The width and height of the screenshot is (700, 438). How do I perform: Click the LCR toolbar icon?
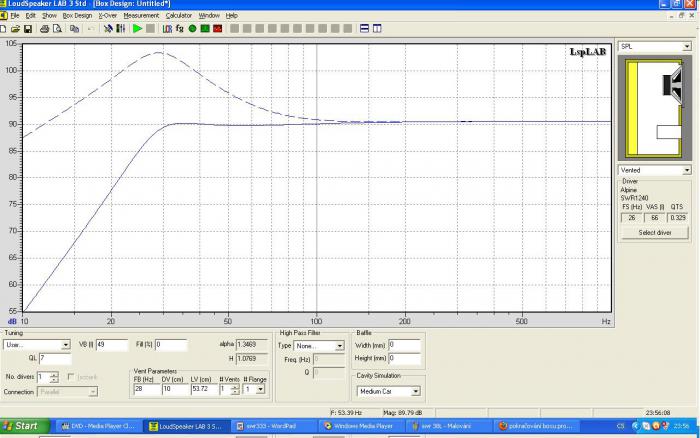tap(167, 29)
